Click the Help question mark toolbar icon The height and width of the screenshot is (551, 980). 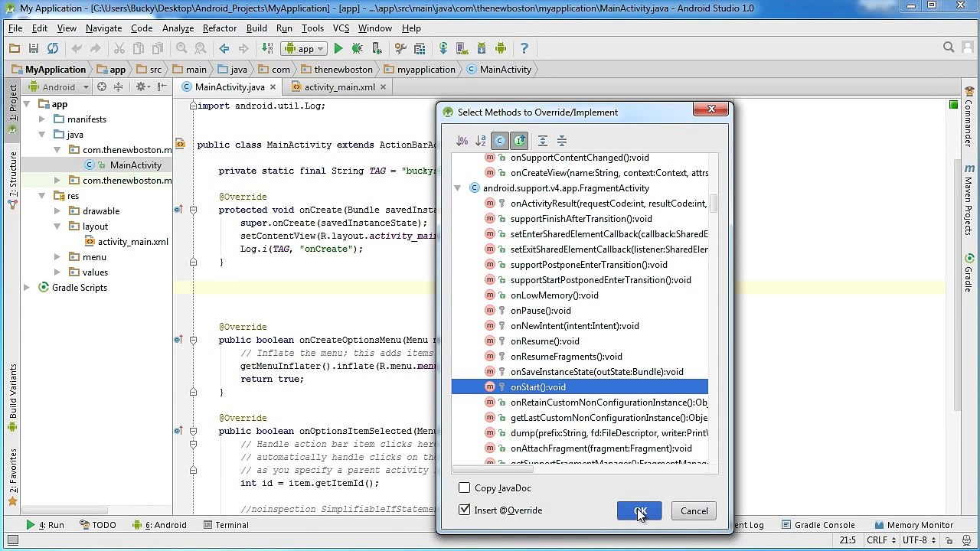click(524, 48)
